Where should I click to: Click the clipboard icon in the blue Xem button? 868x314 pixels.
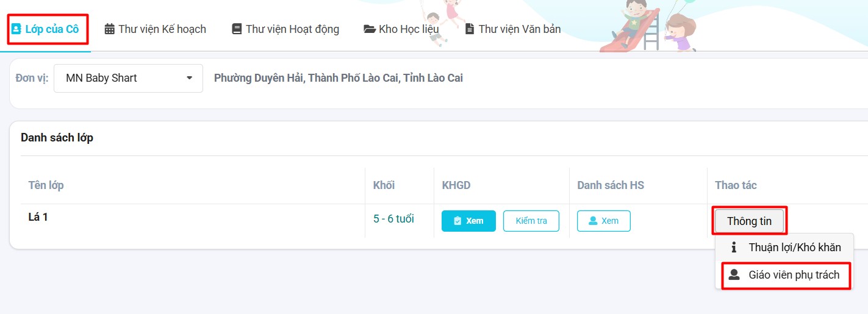pos(457,221)
